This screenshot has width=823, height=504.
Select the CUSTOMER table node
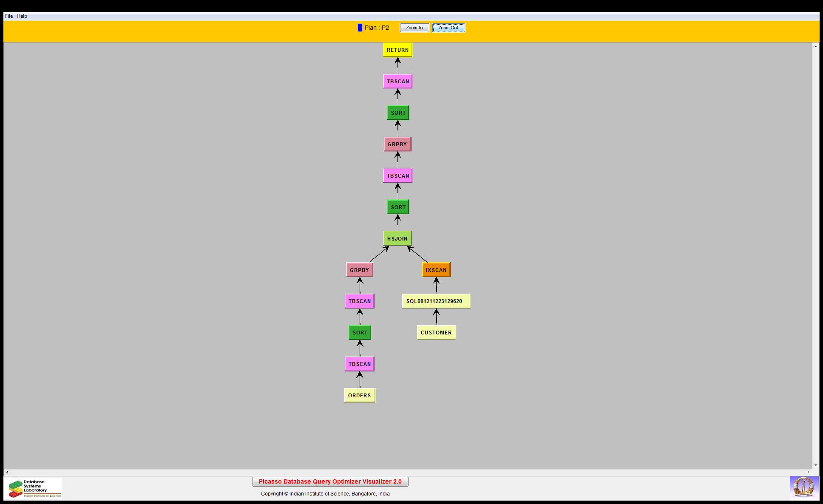point(436,332)
